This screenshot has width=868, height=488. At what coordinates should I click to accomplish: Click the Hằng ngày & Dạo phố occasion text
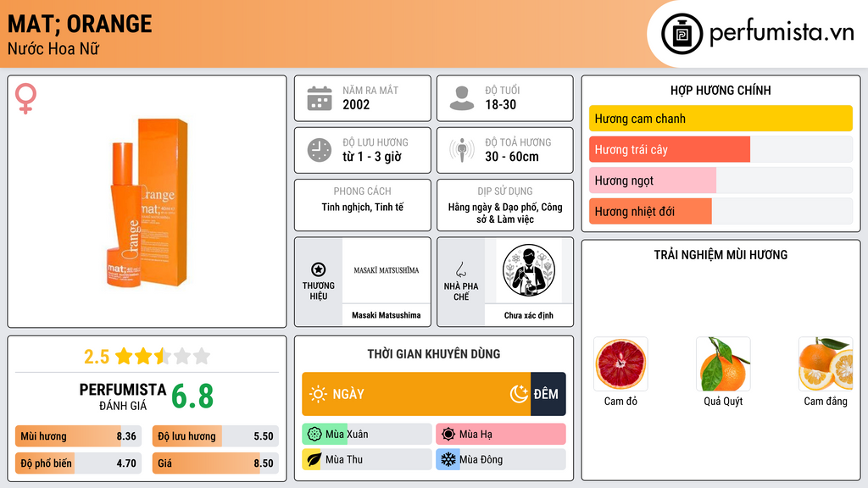click(505, 213)
